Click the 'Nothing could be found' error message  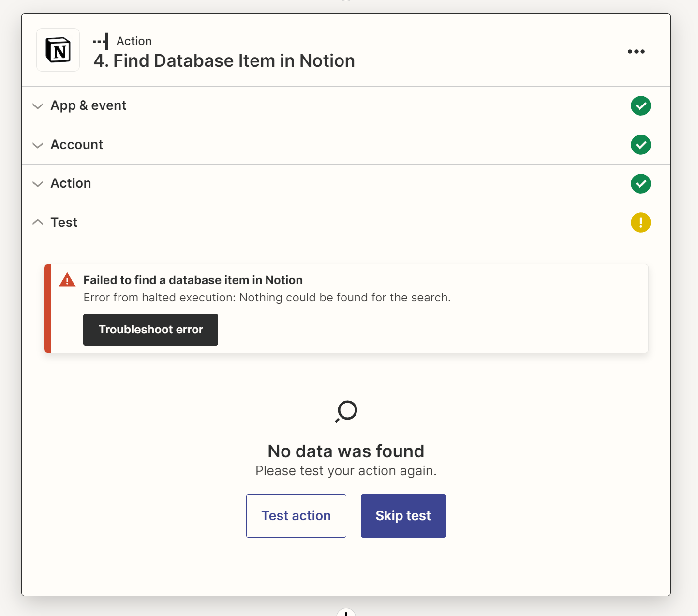click(267, 298)
